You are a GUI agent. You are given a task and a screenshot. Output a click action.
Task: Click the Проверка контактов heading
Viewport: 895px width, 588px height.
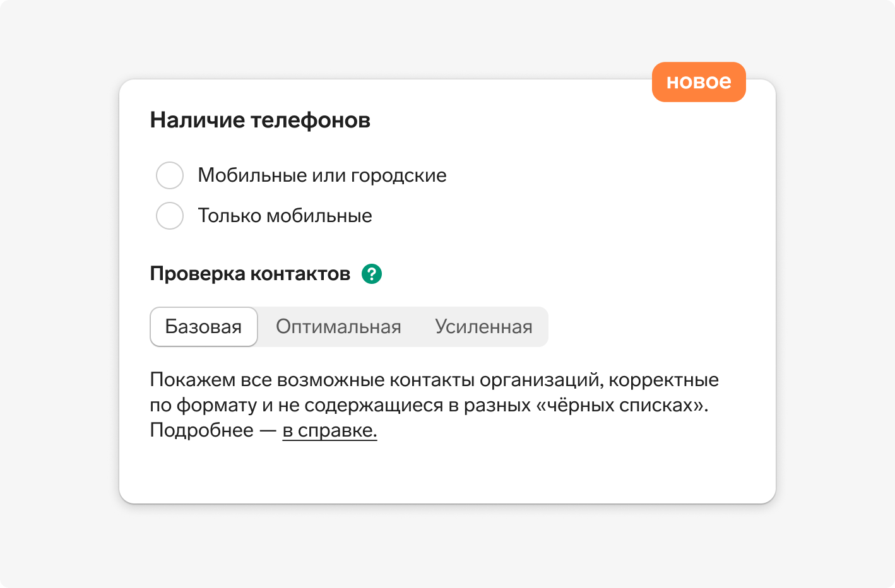click(x=250, y=274)
